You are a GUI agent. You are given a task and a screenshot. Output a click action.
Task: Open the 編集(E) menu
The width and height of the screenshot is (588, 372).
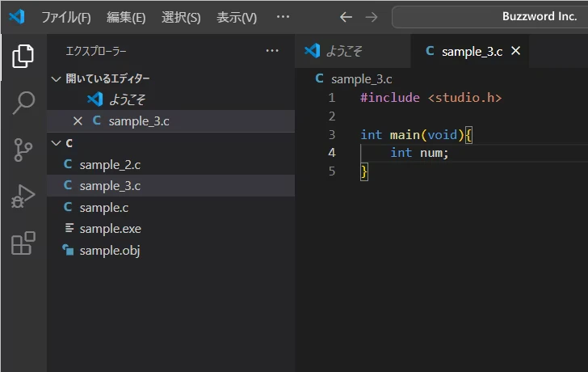[x=126, y=17]
